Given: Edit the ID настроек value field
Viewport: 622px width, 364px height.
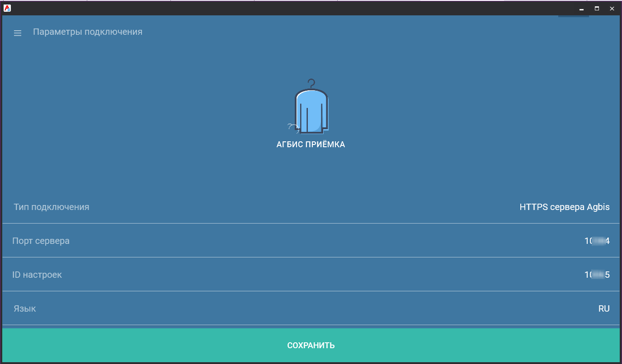Looking at the screenshot, I should (597, 275).
